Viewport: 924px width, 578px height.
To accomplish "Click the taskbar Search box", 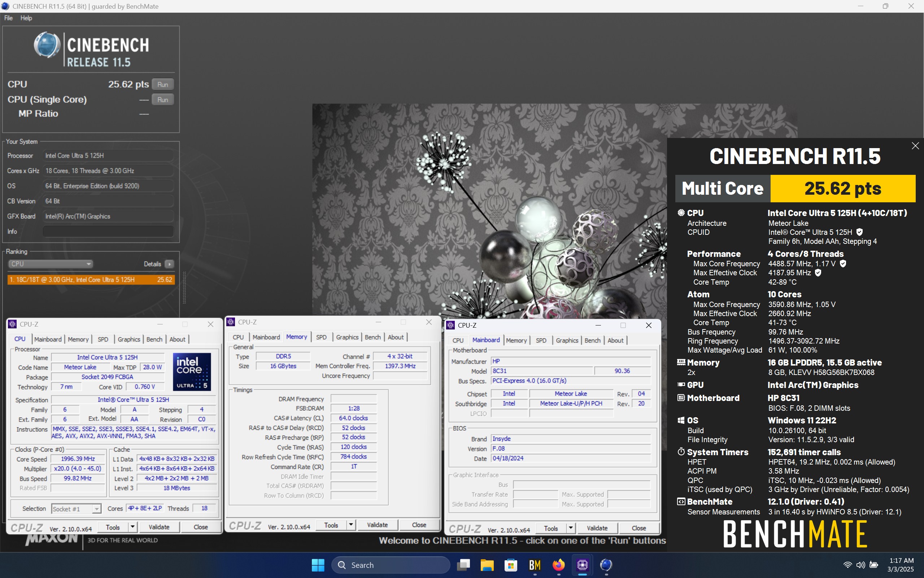I will click(x=391, y=565).
